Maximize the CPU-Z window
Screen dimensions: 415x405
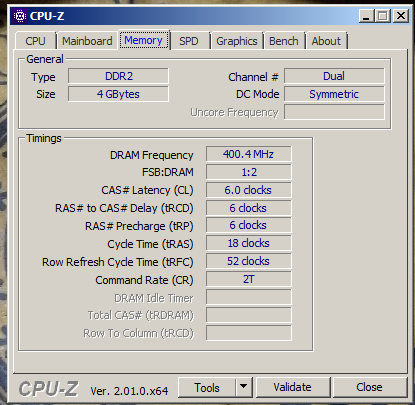pyautogui.click(x=383, y=16)
